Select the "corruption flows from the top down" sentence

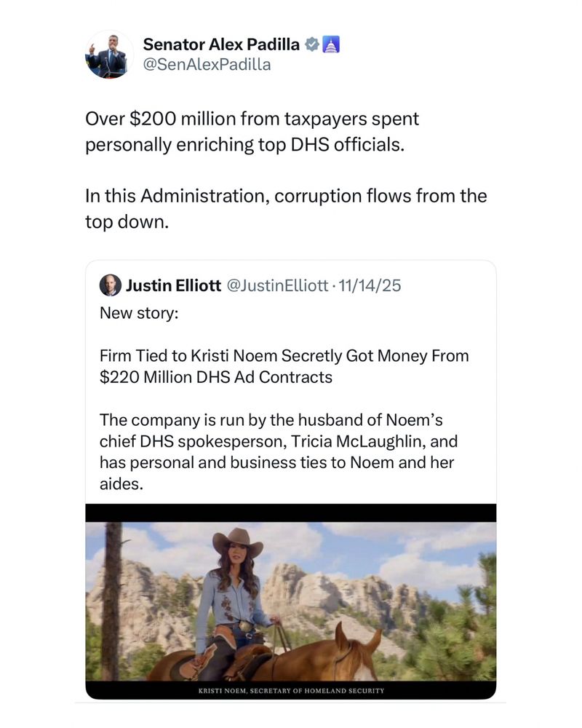coord(286,208)
